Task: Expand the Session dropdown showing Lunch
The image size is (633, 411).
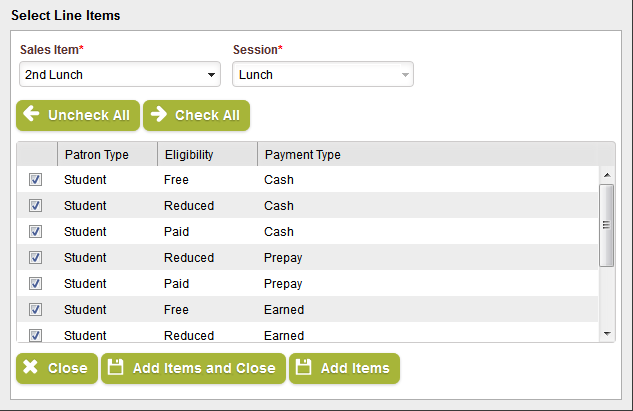Action: [x=322, y=75]
